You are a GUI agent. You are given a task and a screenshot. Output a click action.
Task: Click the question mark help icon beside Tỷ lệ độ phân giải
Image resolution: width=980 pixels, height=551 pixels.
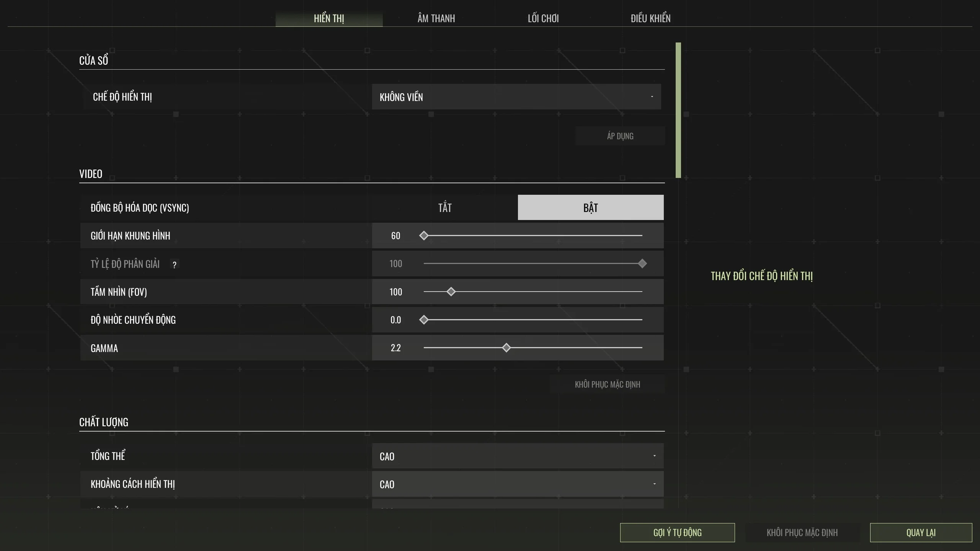coord(175,264)
